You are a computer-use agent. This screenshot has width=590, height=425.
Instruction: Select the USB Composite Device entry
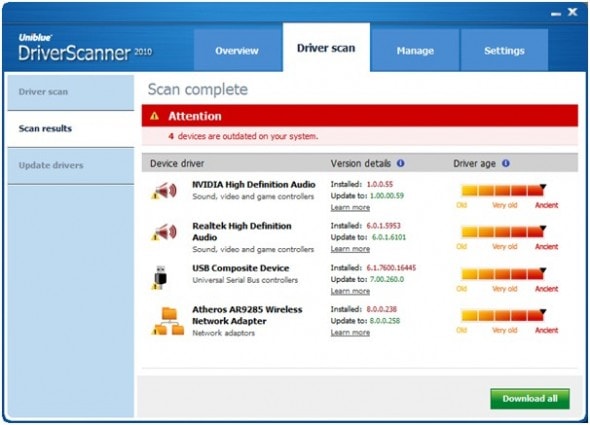tap(241, 268)
